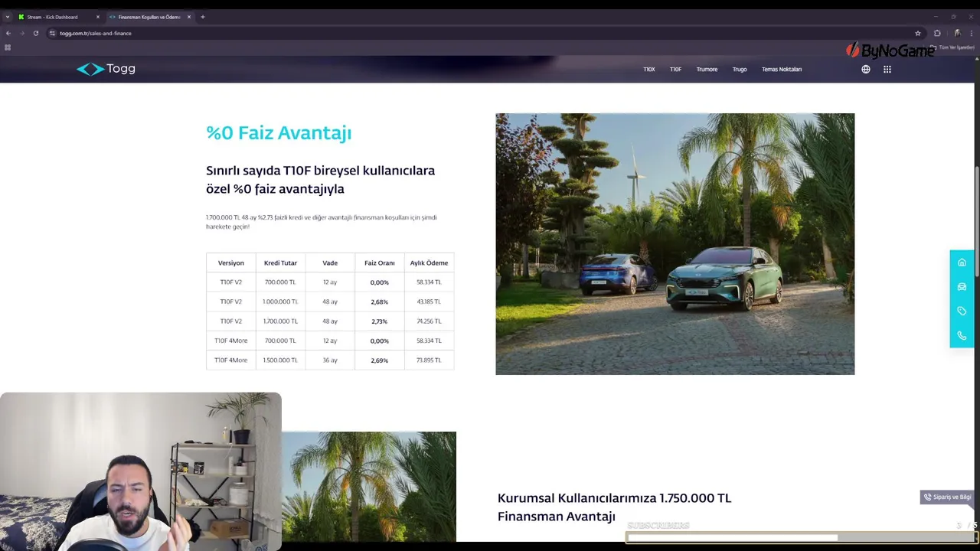Click the Togg logo in header

click(x=106, y=69)
